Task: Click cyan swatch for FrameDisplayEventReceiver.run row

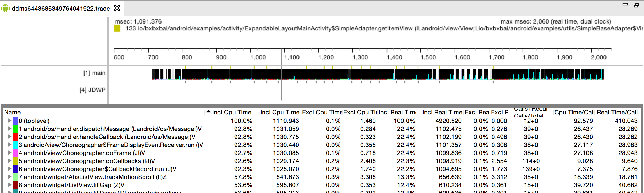Action: pos(16,145)
